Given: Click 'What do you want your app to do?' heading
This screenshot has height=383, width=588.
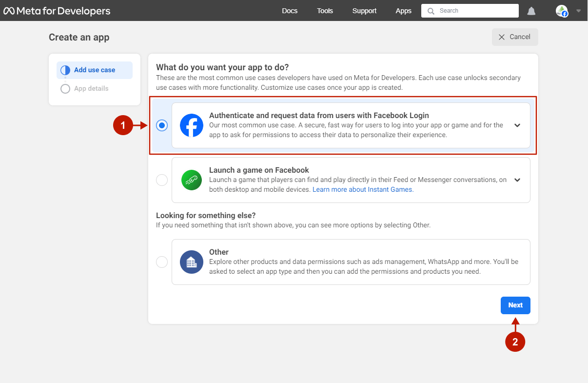Looking at the screenshot, I should tap(222, 67).
